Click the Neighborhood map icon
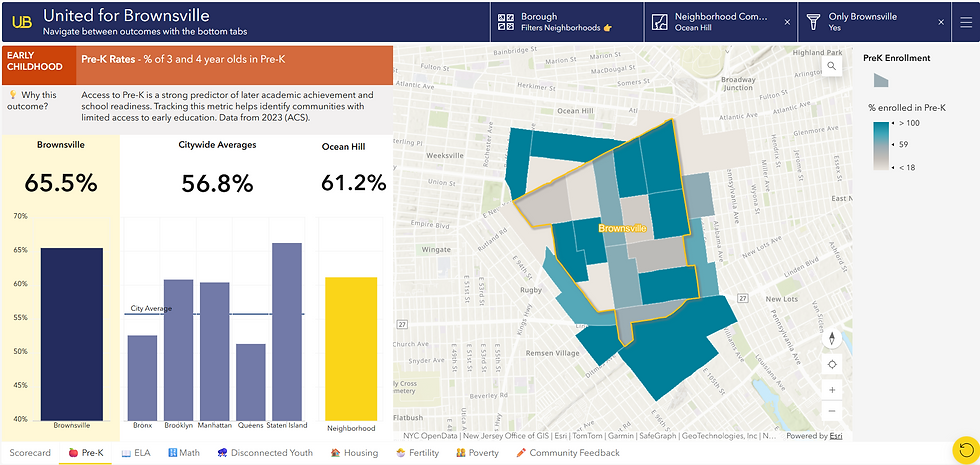980x465 pixels. 659,22
